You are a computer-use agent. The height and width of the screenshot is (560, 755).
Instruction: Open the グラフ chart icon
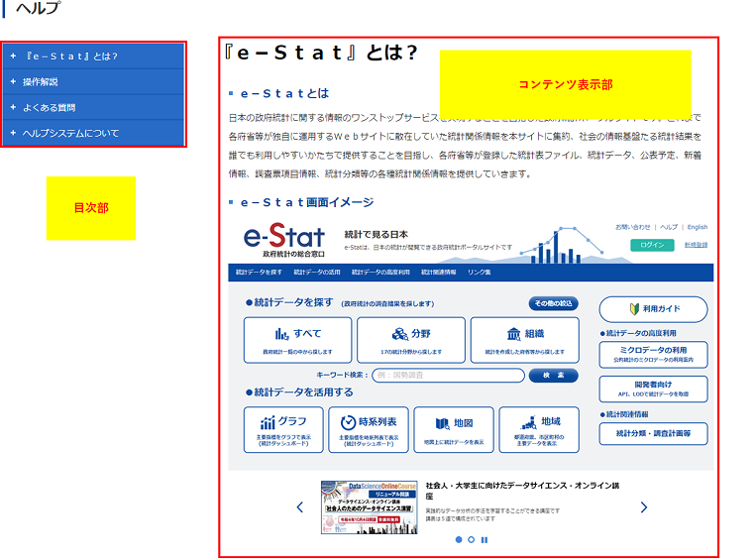268,422
